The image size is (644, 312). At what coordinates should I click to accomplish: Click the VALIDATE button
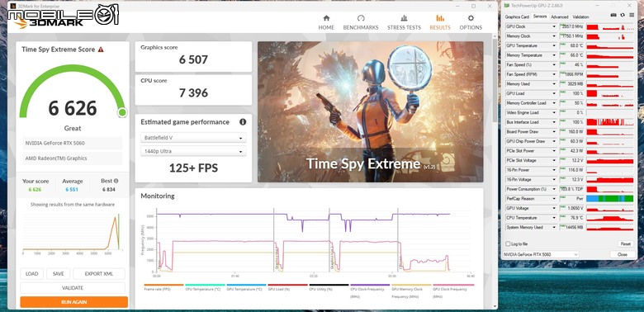[73, 288]
